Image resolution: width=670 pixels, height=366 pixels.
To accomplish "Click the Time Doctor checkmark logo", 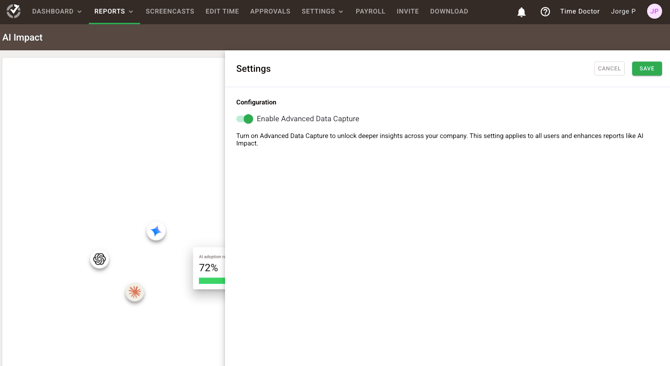I will [13, 11].
